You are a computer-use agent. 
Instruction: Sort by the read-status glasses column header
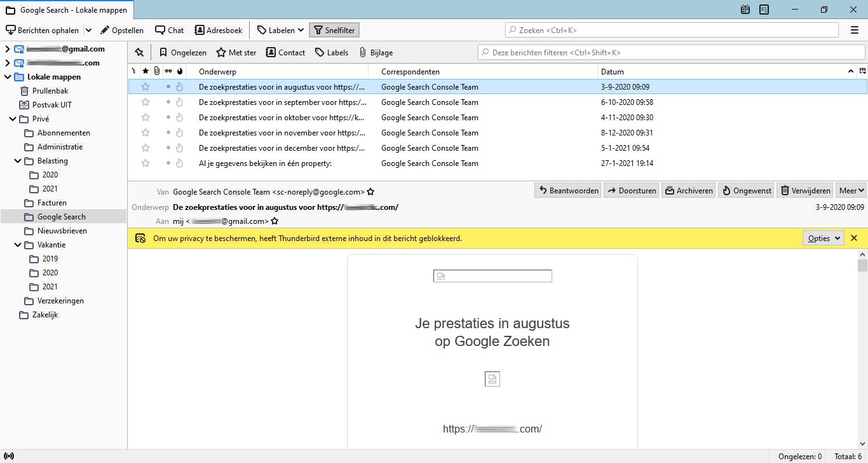coord(168,71)
